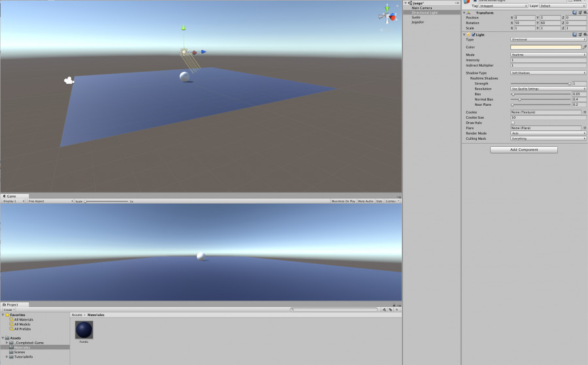This screenshot has width=588, height=365.
Task: Open Light component gear settings
Action: pyautogui.click(x=585, y=35)
